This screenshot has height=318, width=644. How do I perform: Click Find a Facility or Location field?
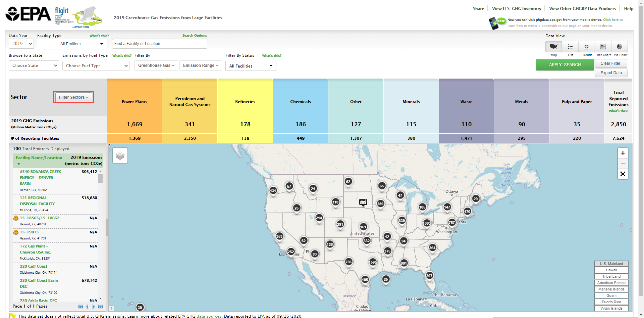pos(159,44)
